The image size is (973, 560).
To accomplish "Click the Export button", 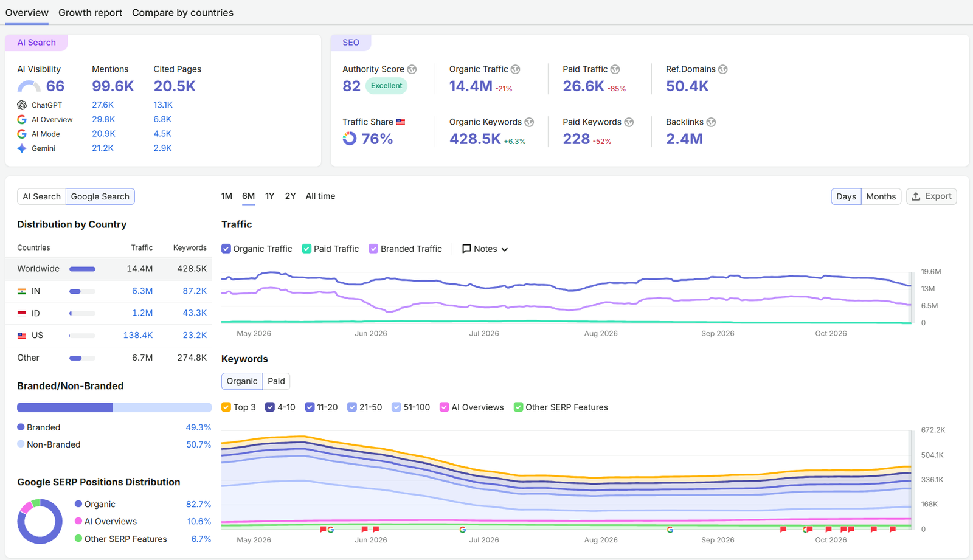I will point(932,196).
